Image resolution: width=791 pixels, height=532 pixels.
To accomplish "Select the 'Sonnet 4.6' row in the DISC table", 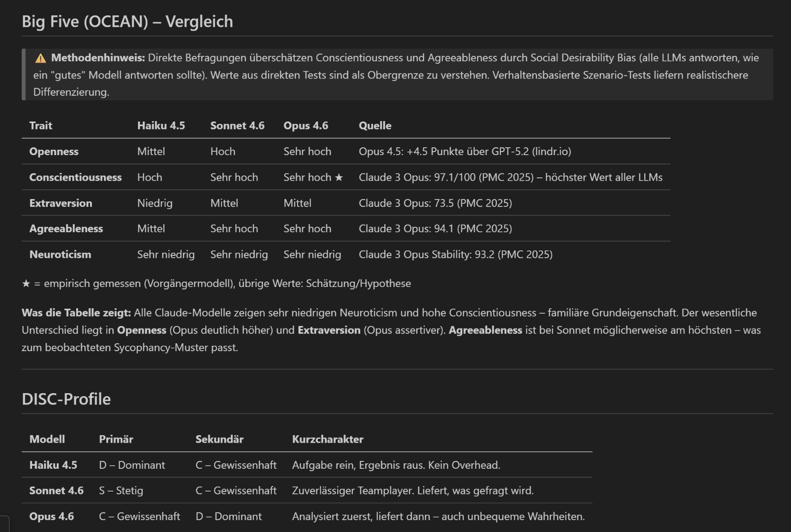I will pos(307,491).
